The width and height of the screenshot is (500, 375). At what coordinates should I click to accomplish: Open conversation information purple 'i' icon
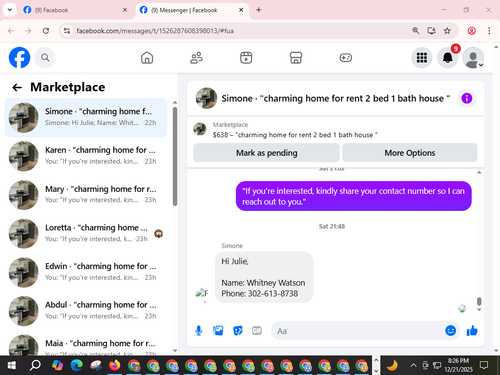(467, 98)
